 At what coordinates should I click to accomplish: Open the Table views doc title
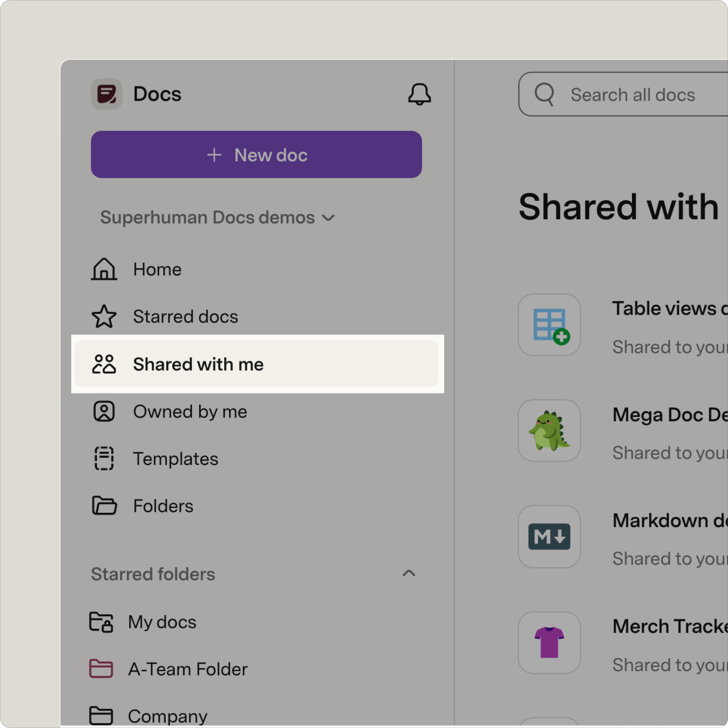tap(670, 308)
